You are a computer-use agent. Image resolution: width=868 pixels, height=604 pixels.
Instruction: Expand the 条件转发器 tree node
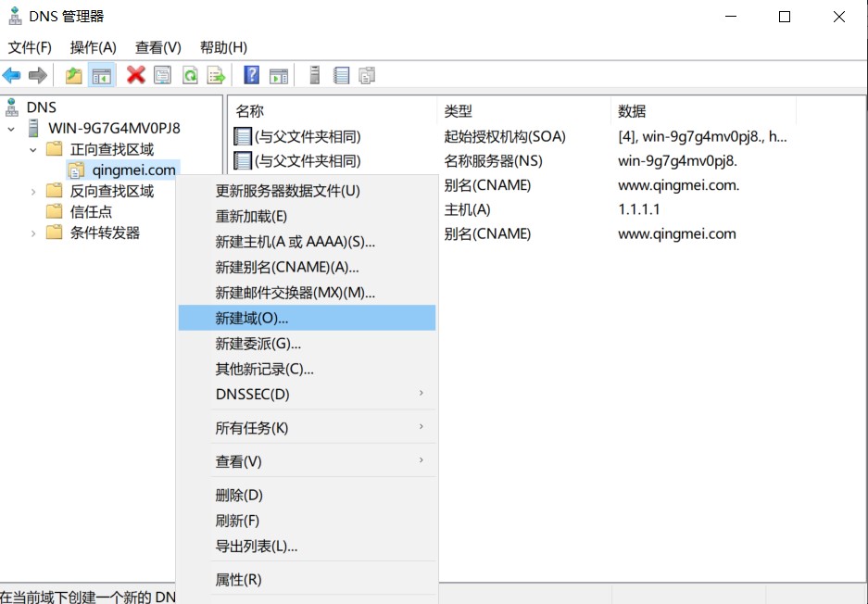click(x=33, y=233)
